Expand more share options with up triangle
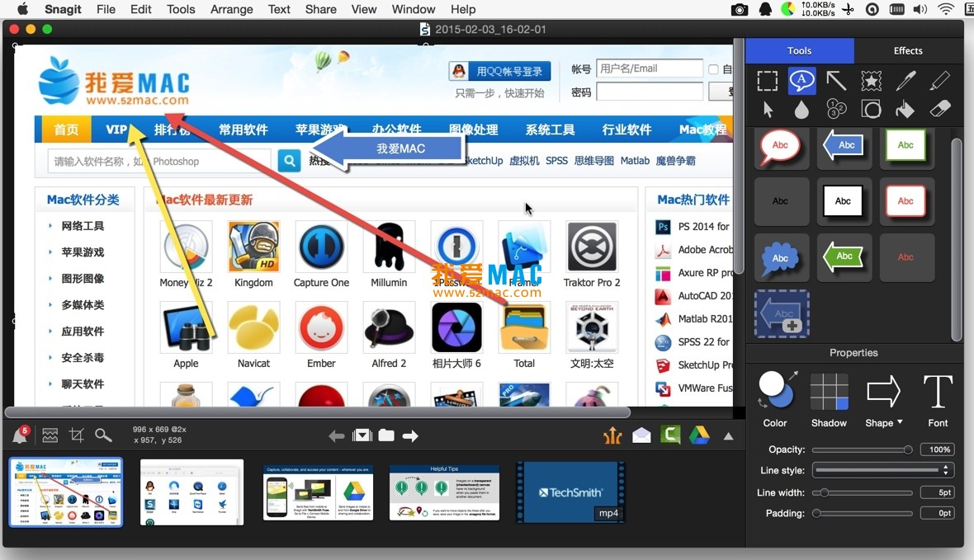The height and width of the screenshot is (560, 974). tap(728, 436)
